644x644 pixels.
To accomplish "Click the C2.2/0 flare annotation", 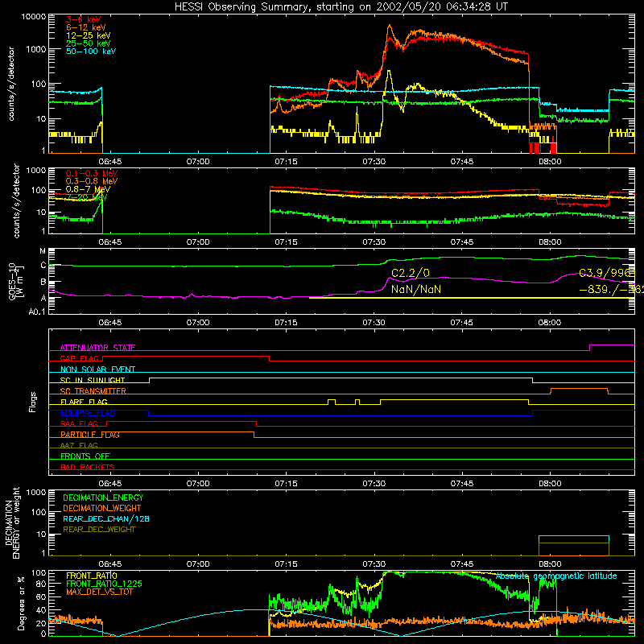I will click(411, 273).
